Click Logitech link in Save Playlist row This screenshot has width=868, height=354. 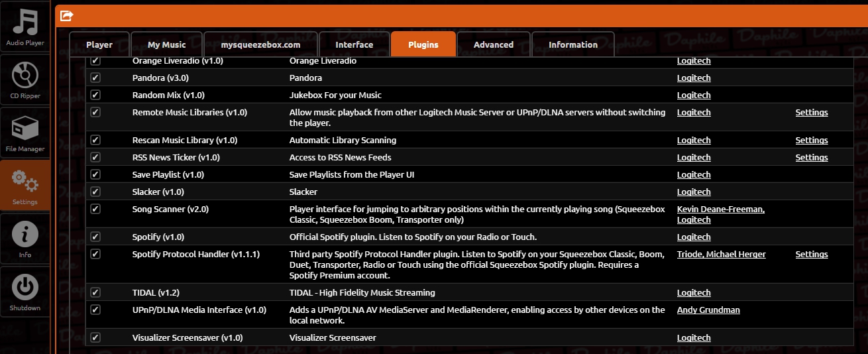coord(694,175)
